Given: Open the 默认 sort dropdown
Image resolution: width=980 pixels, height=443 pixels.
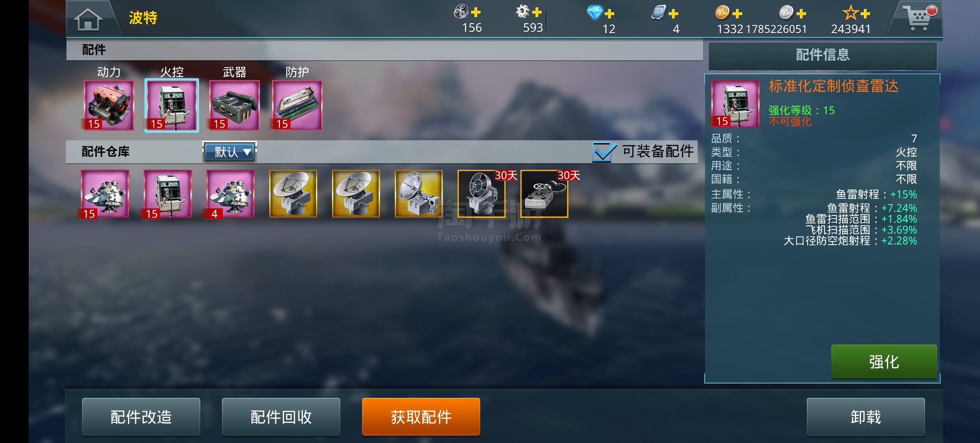Looking at the screenshot, I should click(230, 152).
